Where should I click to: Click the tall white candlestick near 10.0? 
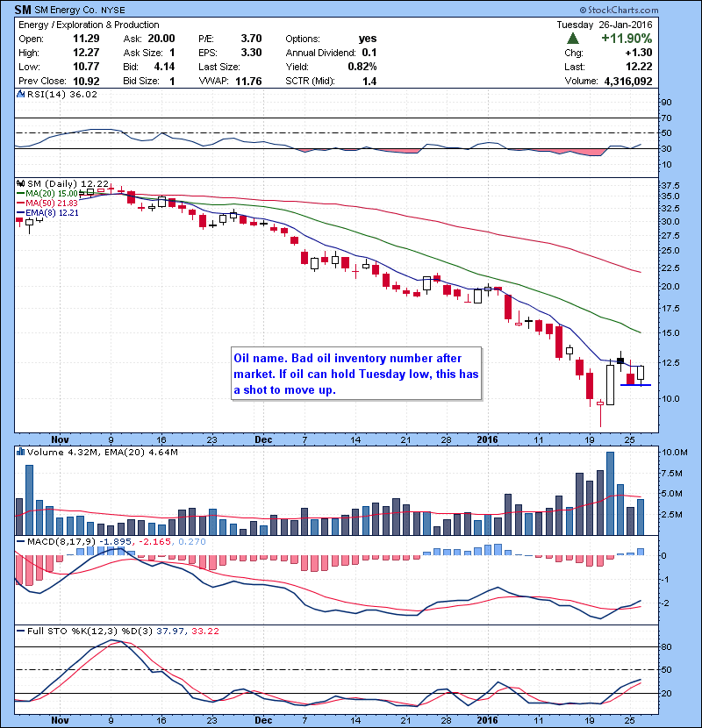click(x=611, y=385)
